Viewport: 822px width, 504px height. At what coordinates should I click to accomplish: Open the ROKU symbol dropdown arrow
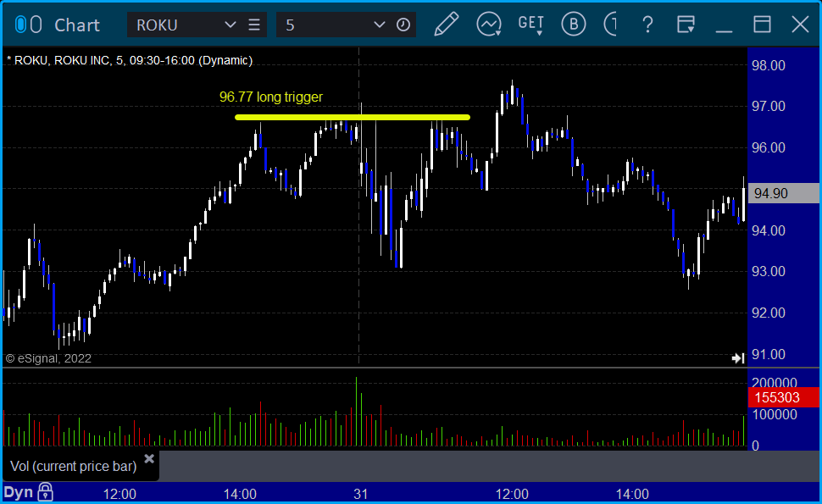(x=230, y=25)
